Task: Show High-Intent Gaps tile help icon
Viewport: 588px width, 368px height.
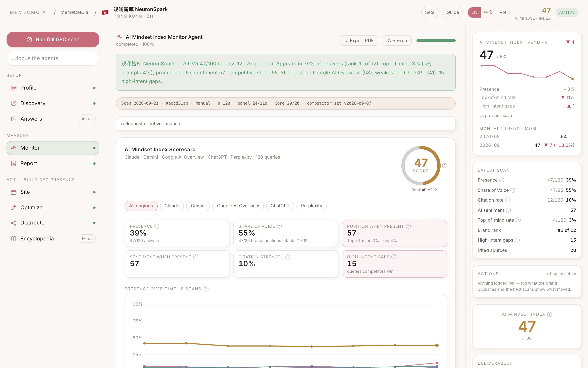Action: (394, 257)
